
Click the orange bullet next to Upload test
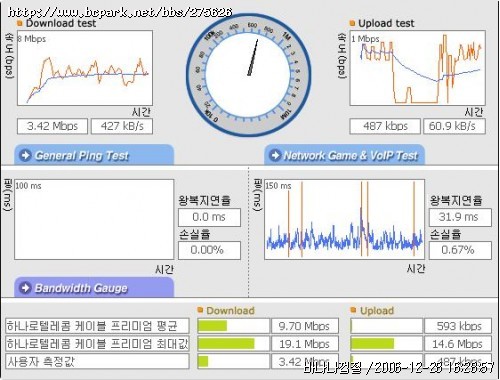[x=352, y=23]
